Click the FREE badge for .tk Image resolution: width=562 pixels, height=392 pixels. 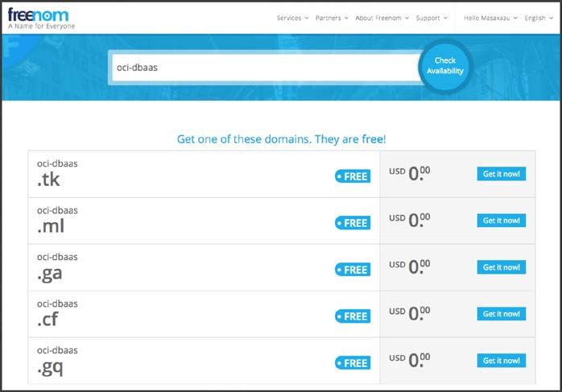click(x=353, y=176)
